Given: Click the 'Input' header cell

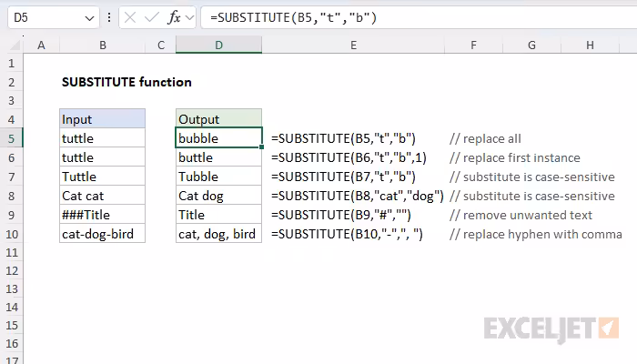Looking at the screenshot, I should pyautogui.click(x=102, y=119).
